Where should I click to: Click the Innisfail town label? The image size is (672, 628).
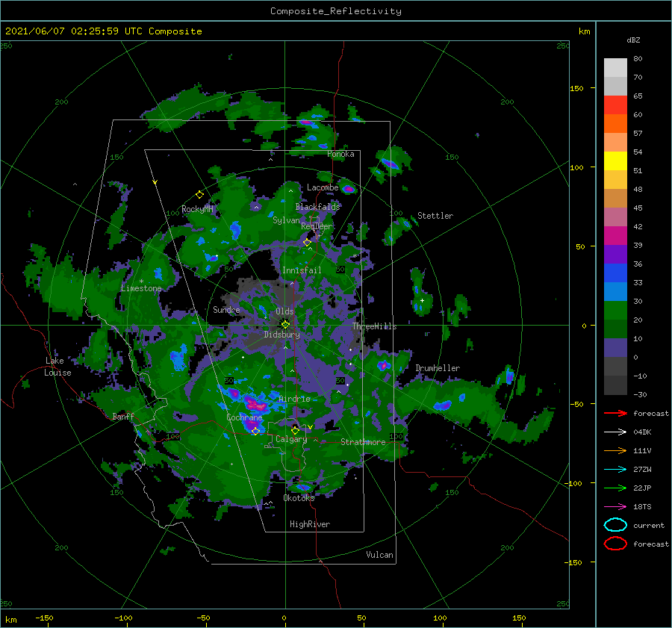coord(302,270)
